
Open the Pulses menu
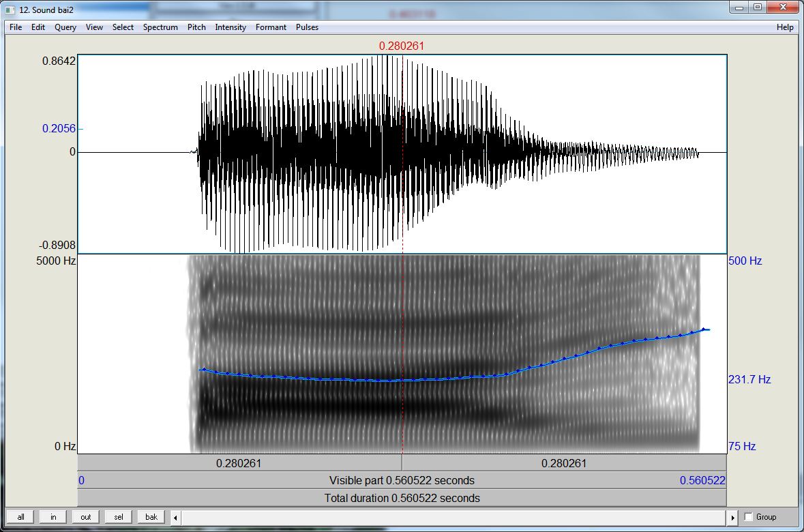click(x=307, y=27)
